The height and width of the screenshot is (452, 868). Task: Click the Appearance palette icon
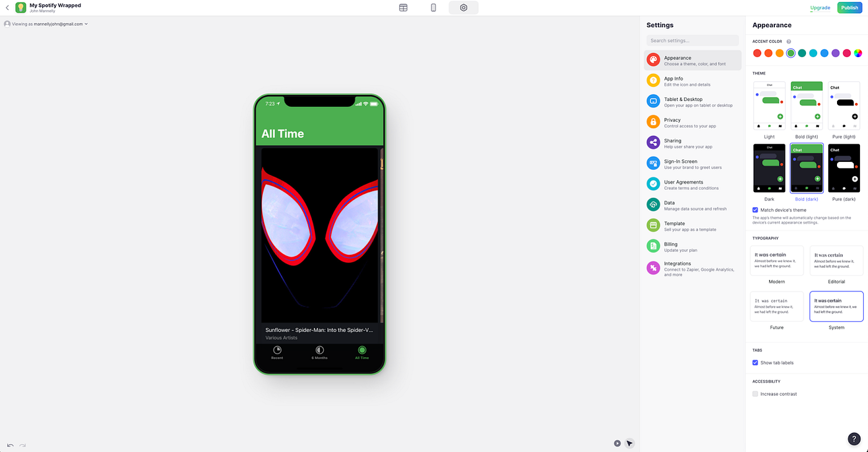pyautogui.click(x=653, y=60)
